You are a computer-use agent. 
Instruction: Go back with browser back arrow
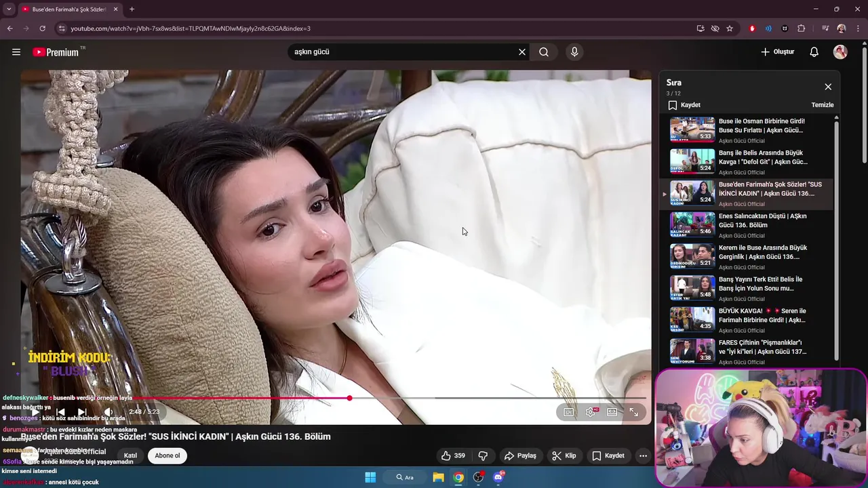pos(9,28)
